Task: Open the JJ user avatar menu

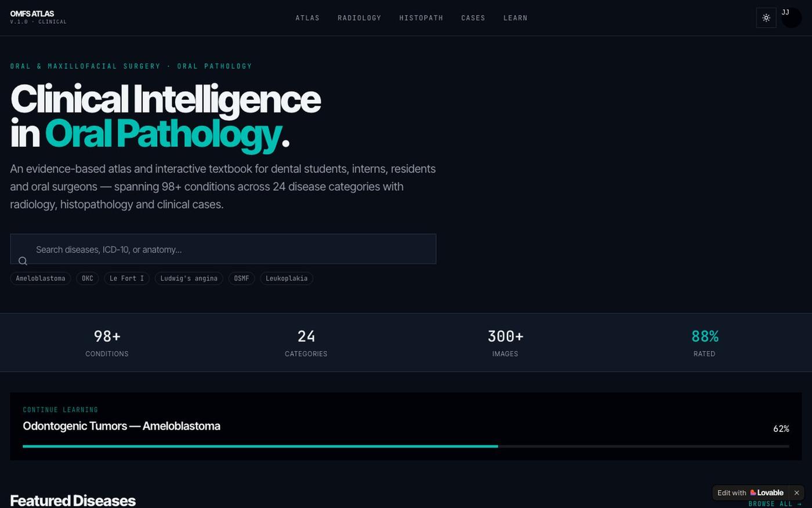Action: point(791,17)
